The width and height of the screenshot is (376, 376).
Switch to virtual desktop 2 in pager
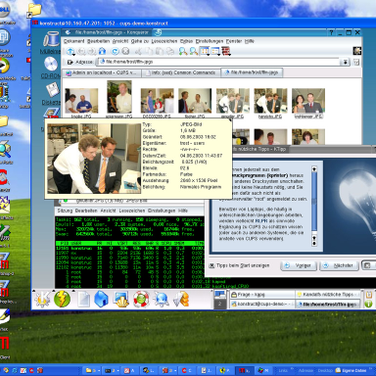219,304
